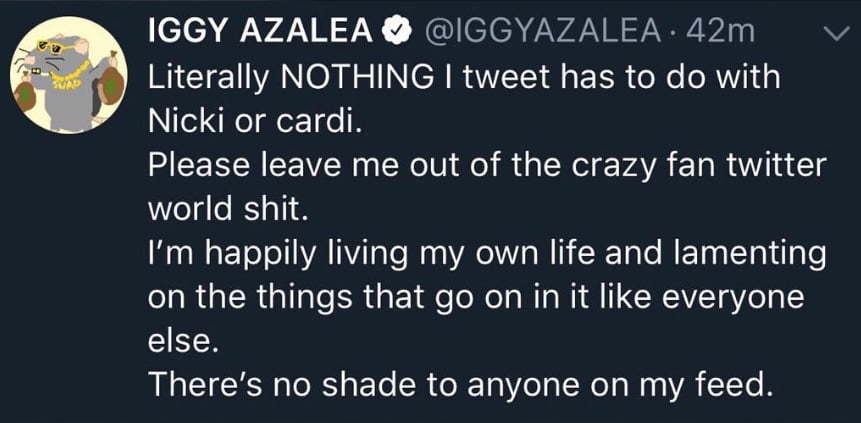The image size is (861, 423).
Task: Open the rat cartoon profile avatar
Action: point(69,75)
